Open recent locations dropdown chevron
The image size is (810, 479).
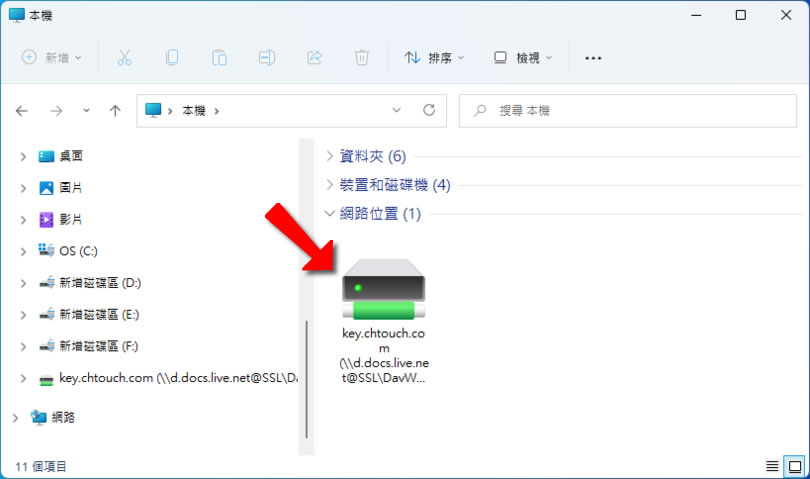click(x=86, y=110)
